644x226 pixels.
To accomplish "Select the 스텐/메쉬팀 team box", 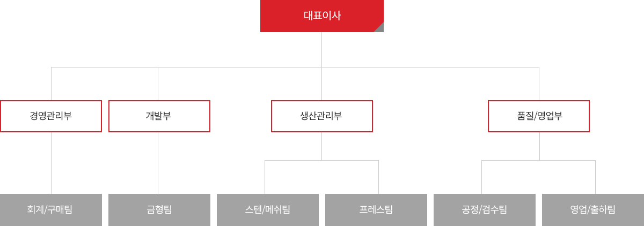I will click(x=268, y=210).
